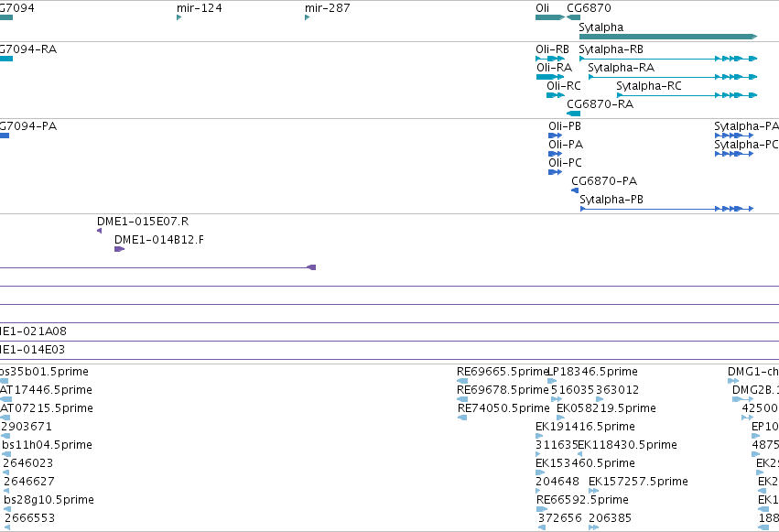Select the bs28g10.5prime EST label
This screenshot has width=779, height=532.
pos(49,500)
